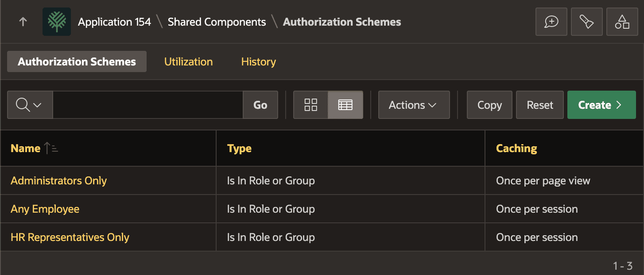
Task: Switch to the Utilization tab
Action: tap(188, 61)
